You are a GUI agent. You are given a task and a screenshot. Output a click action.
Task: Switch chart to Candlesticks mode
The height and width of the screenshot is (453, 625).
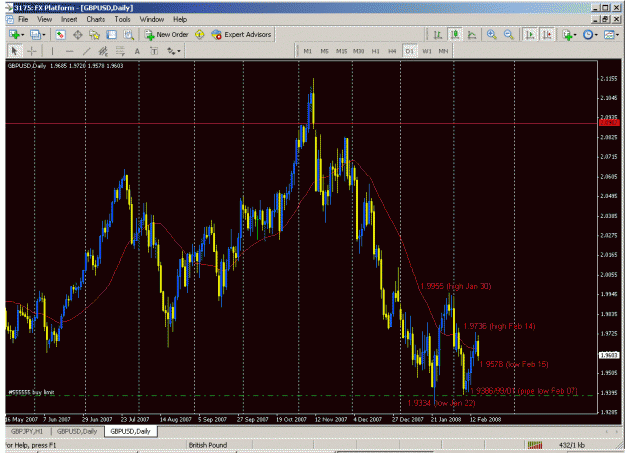[x=455, y=35]
